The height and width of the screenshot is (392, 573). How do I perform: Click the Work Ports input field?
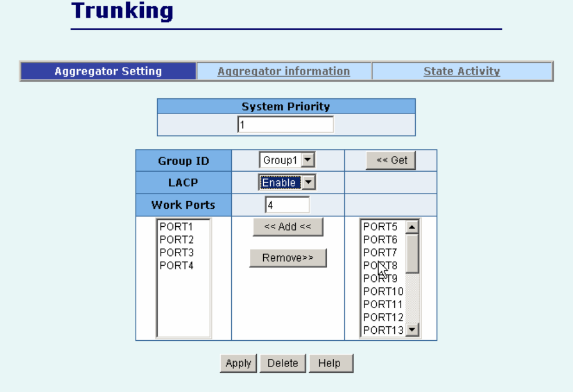pos(287,205)
